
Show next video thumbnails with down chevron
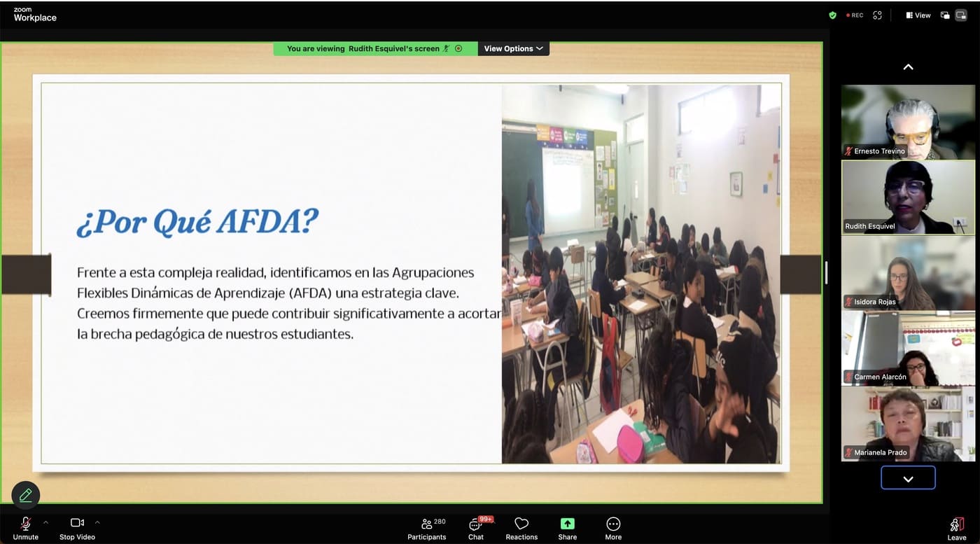click(x=908, y=479)
